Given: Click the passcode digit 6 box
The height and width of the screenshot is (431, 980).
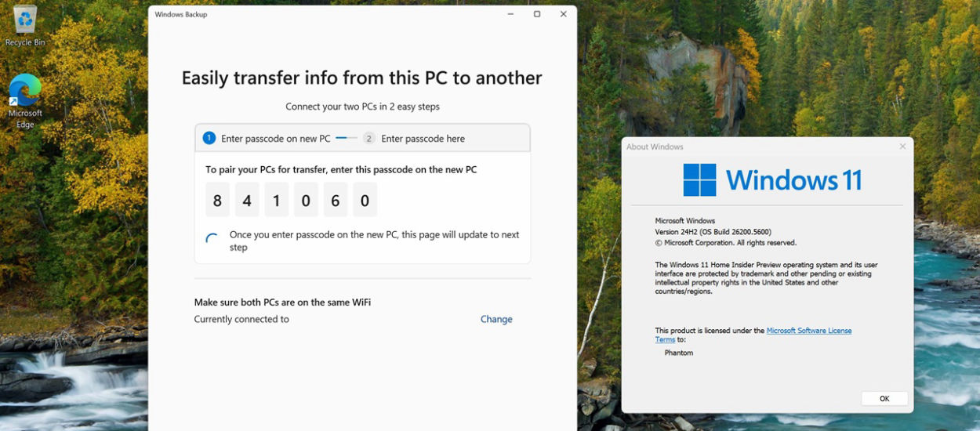Looking at the screenshot, I should click(x=335, y=200).
